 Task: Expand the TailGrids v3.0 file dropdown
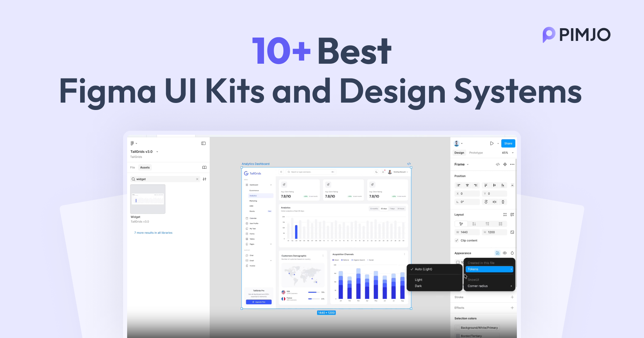coord(157,152)
